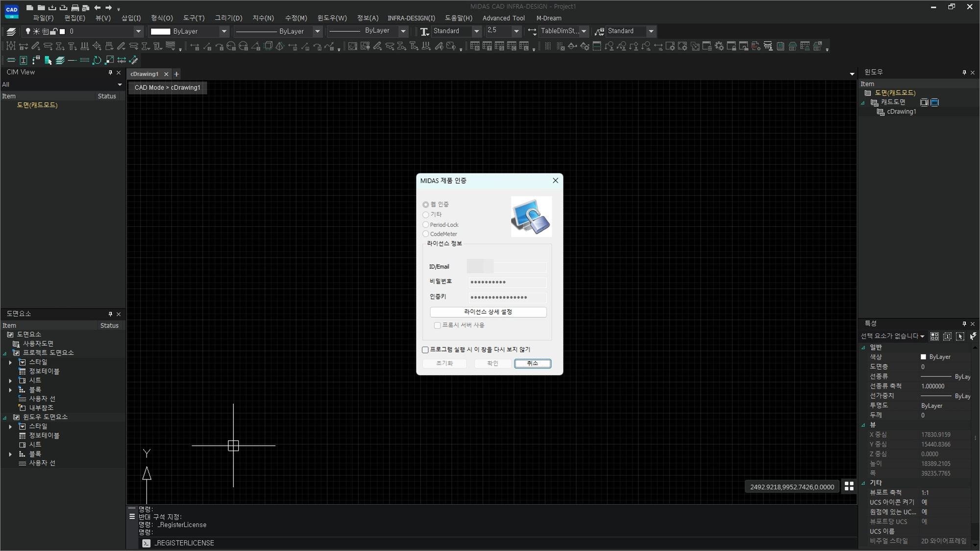Click the Dimension style arrow icon

532,31
